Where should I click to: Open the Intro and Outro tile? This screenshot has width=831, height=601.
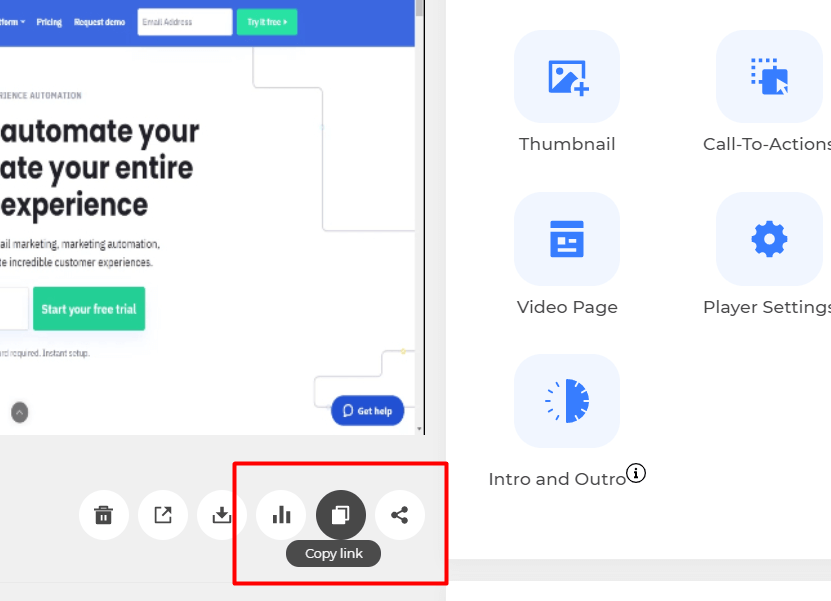(567, 401)
